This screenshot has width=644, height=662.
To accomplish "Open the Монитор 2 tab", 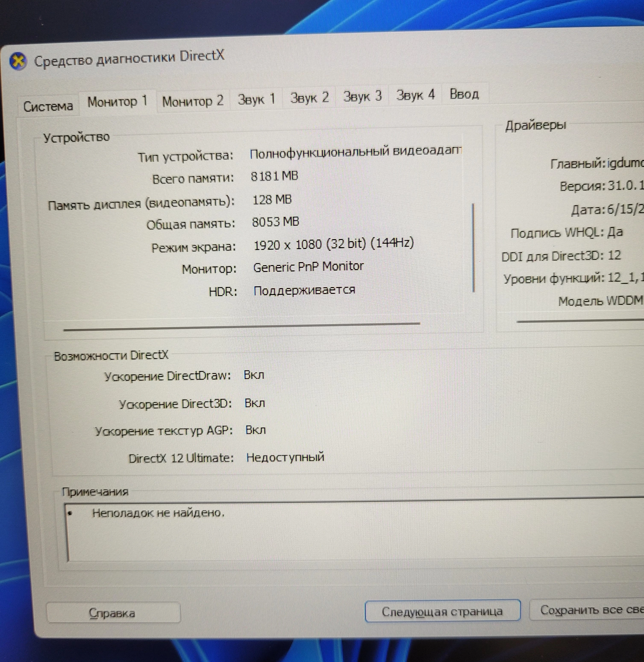I will (193, 101).
